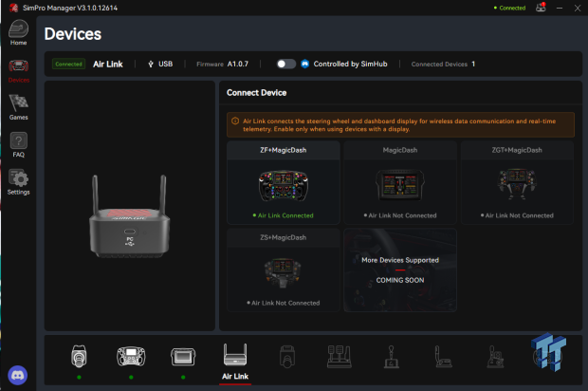588x391 pixels.
Task: Select the dashboard display device icon
Action: (x=183, y=357)
